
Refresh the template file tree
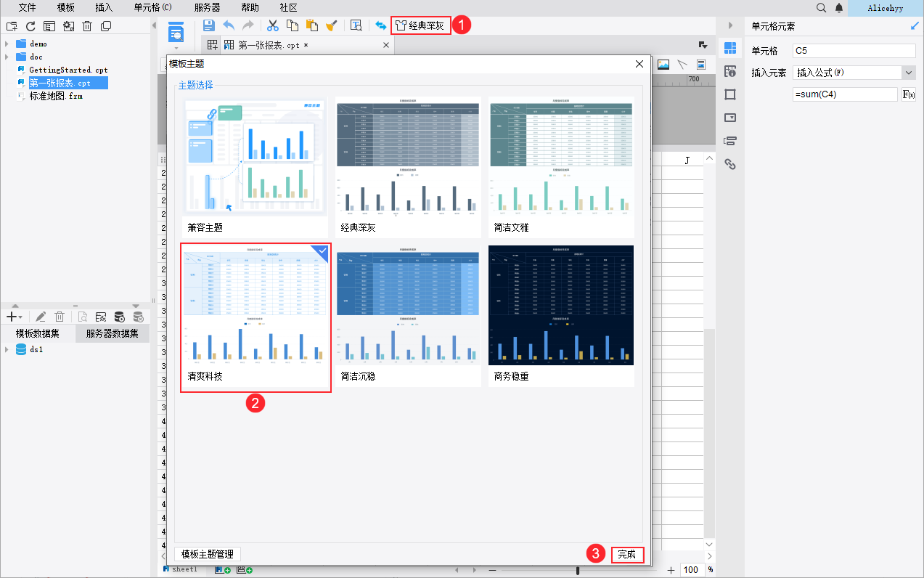[30, 26]
